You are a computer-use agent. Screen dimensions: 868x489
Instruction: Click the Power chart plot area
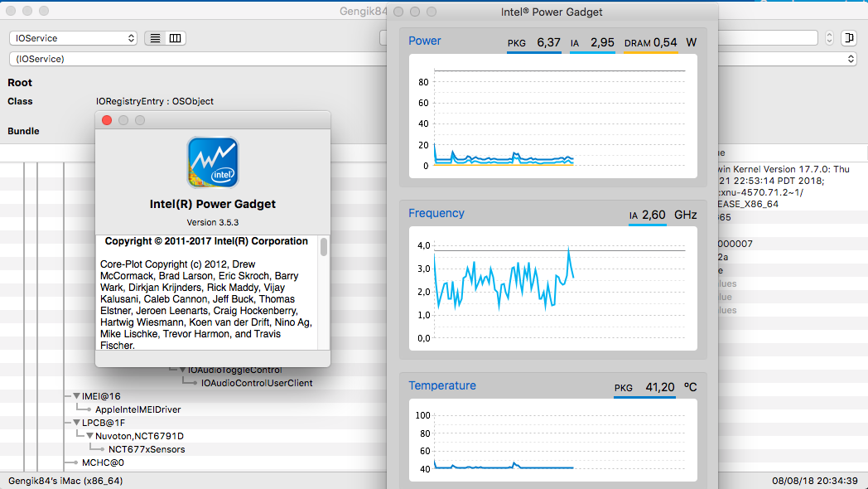click(x=553, y=116)
